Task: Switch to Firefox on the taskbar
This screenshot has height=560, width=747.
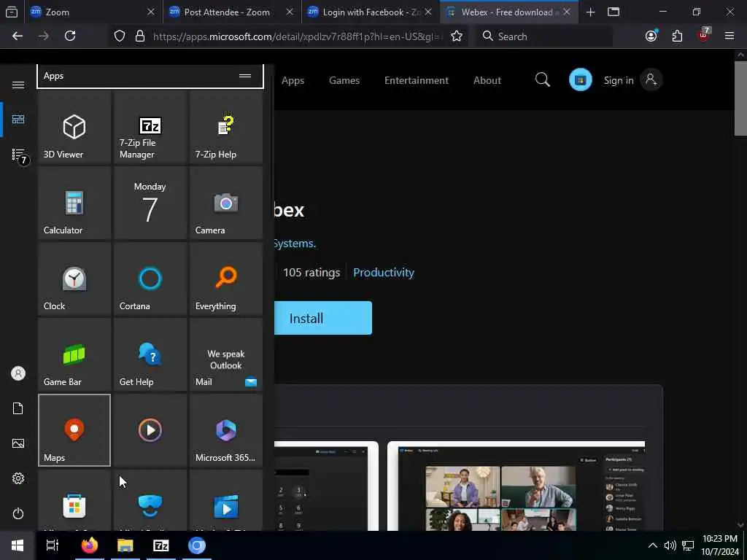Action: (x=89, y=545)
